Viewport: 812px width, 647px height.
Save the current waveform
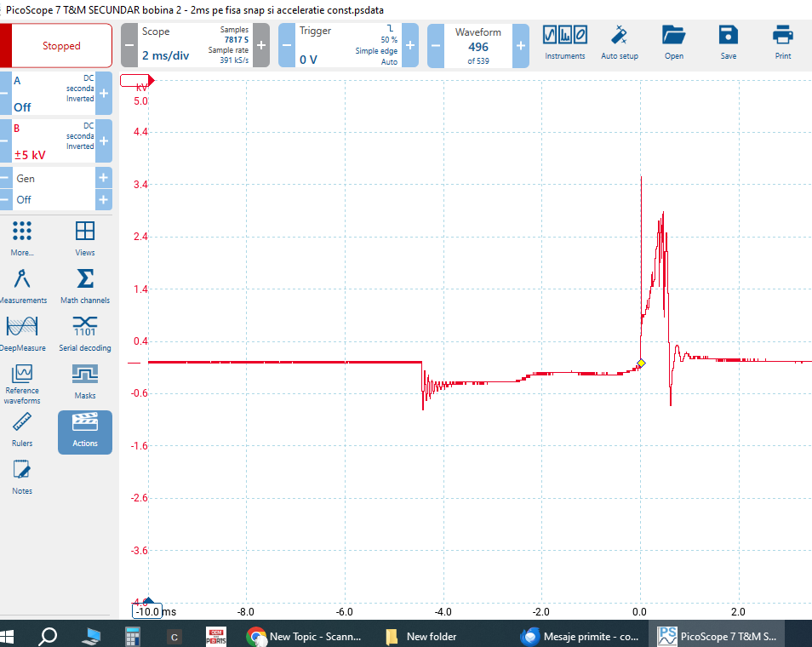point(728,42)
